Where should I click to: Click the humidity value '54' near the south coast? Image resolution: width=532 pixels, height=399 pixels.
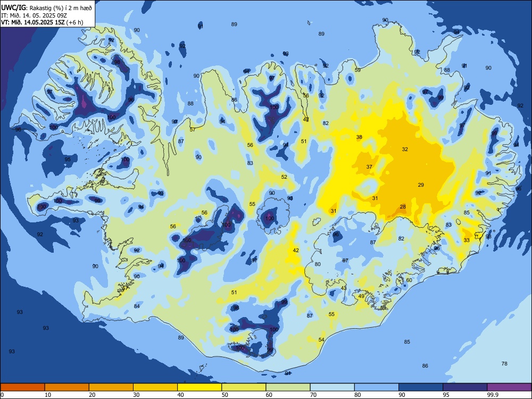321,339
